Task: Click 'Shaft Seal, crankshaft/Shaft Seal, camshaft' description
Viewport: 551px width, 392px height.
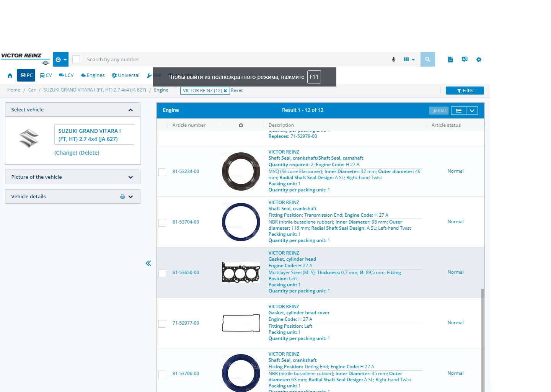Action: pyautogui.click(x=316, y=158)
